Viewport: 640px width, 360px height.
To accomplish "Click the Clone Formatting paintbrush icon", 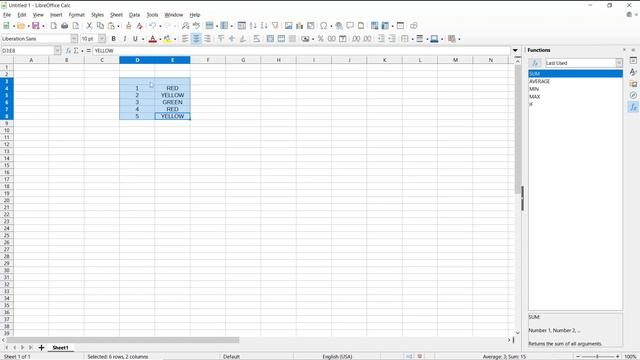I will click(x=129, y=26).
